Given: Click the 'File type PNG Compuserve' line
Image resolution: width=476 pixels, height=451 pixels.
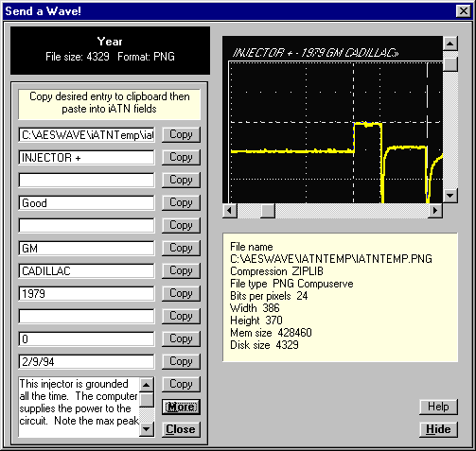Looking at the screenshot, I should click(x=291, y=284).
